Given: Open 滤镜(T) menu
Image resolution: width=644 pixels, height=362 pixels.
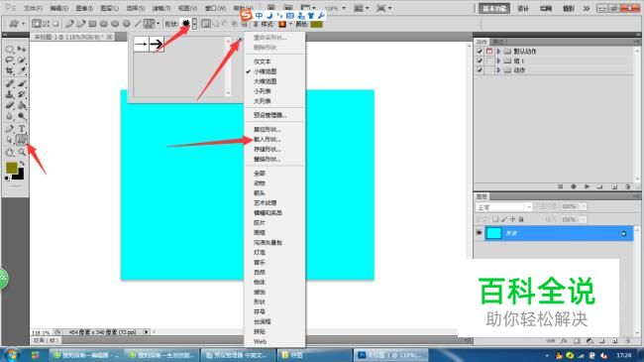Looking at the screenshot, I should [x=161, y=8].
